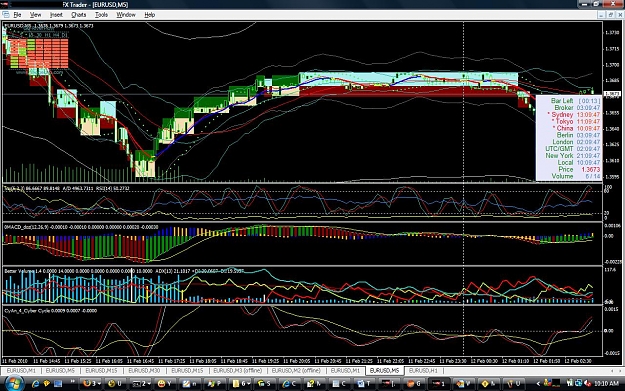Viewport: 625px width, 391px height.
Task: Open the taskbar button labeled P
Action: point(215,383)
